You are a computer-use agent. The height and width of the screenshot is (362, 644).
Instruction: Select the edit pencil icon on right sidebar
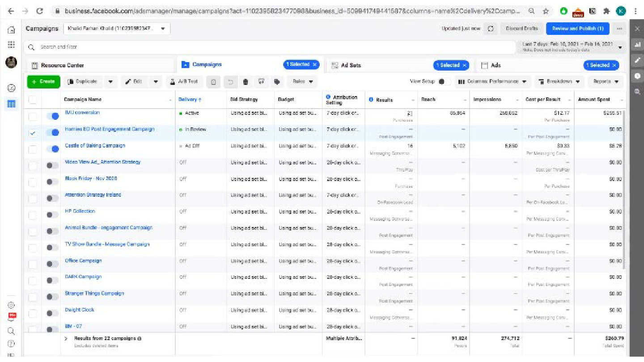click(637, 60)
